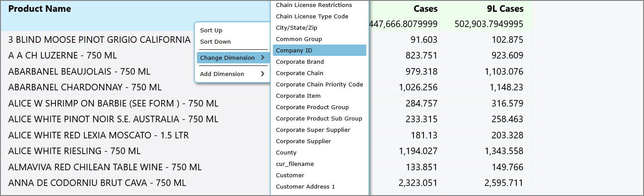
Task: Select row ABARBANEL CHARDONNAY - 750 ML
Action: point(85,87)
